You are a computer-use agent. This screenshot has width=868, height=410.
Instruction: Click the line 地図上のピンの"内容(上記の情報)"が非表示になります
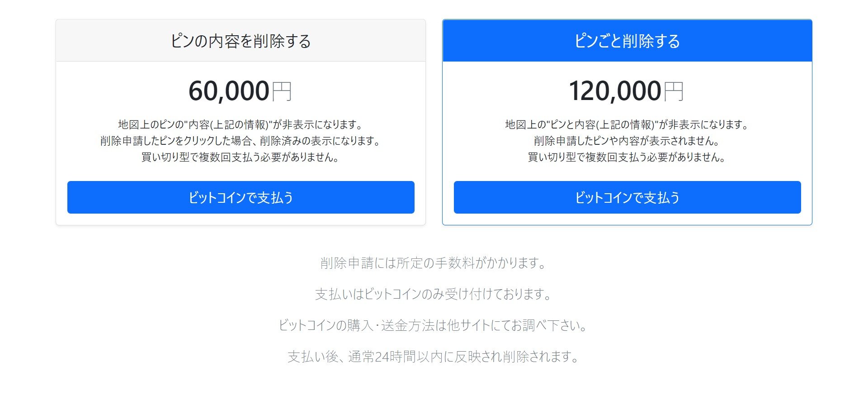coord(241,124)
